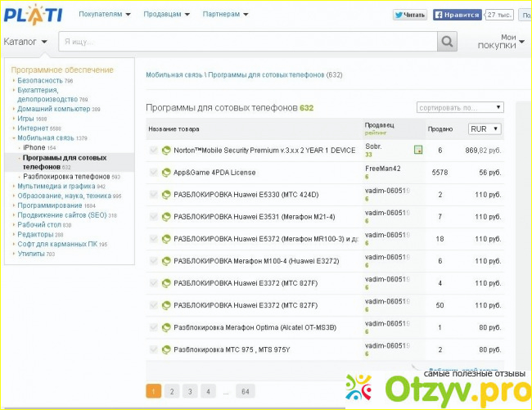Screen dimensions: 532x410
Task: Open the сортировать по sort dropdown
Action: (460, 107)
